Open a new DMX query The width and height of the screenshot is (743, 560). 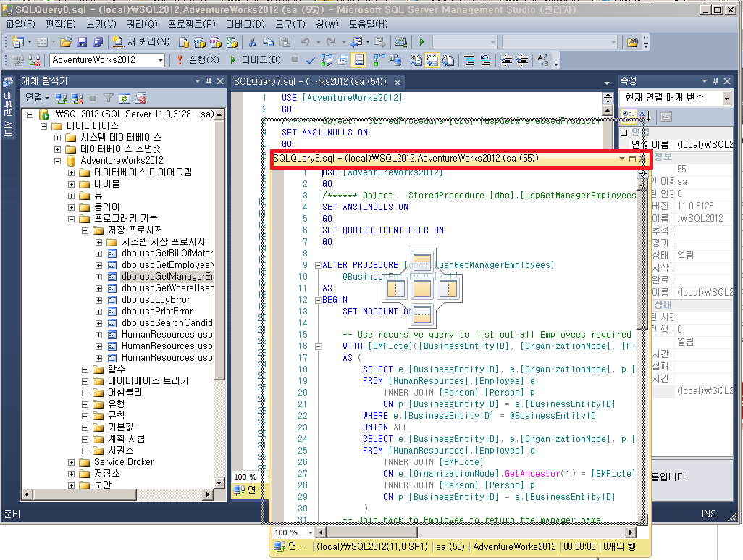click(x=216, y=42)
